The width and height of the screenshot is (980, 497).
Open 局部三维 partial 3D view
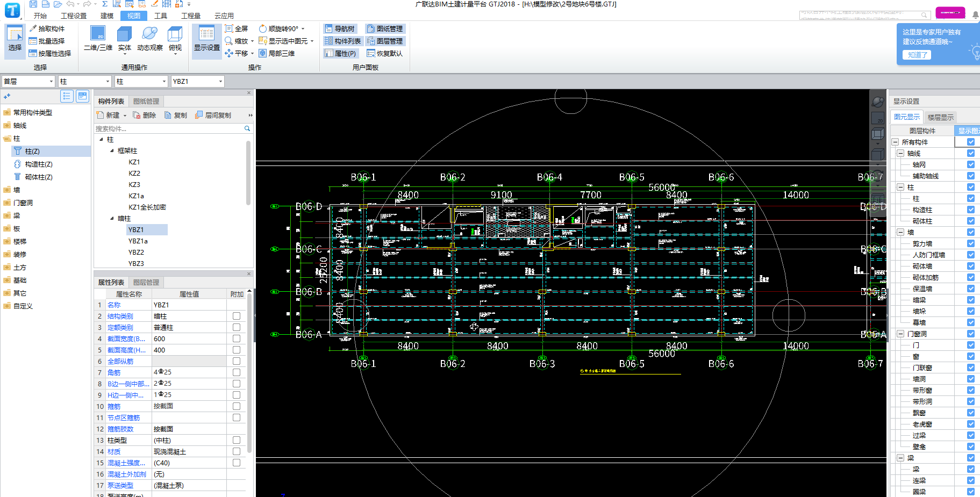[x=277, y=53]
